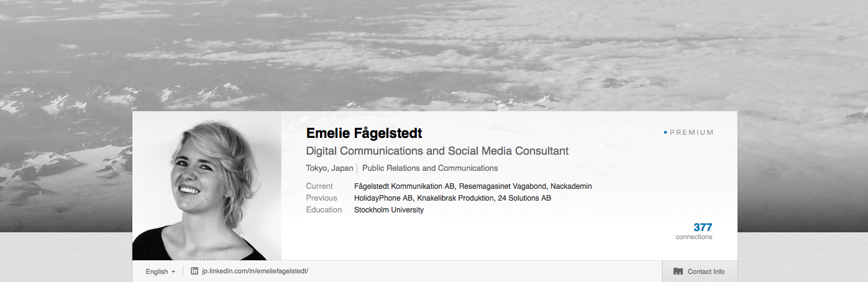This screenshot has height=282, width=868.
Task: Click the PREMIUM label text
Action: (x=692, y=132)
